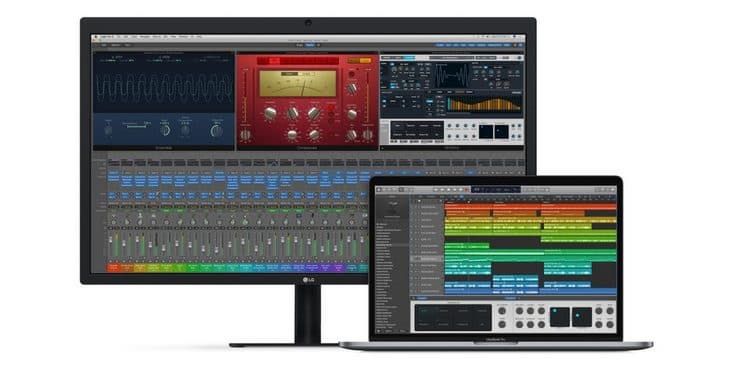Screen dimensions: 735x368
Task: Select the highlighted blue tab at the synth's top
Action: point(409,58)
